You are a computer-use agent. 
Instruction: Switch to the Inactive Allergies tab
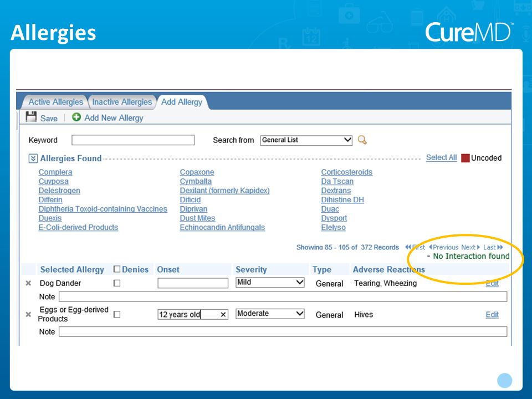point(122,102)
